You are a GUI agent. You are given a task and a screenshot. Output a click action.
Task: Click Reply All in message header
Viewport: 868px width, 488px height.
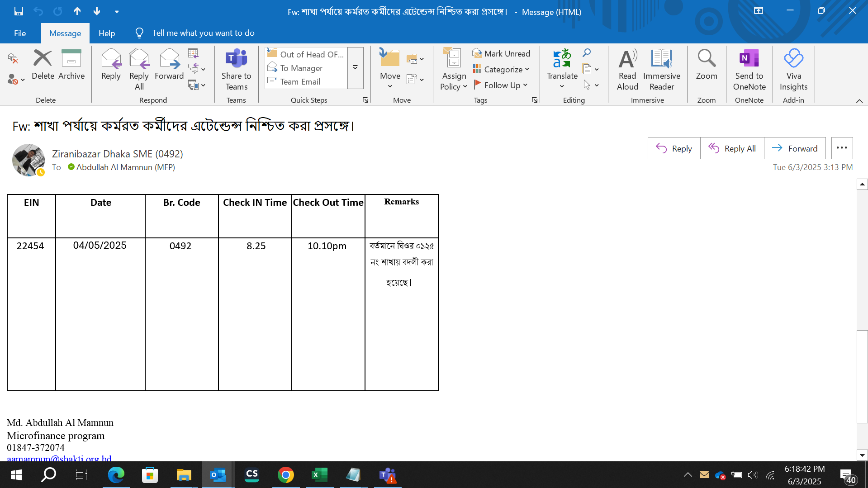(x=732, y=148)
